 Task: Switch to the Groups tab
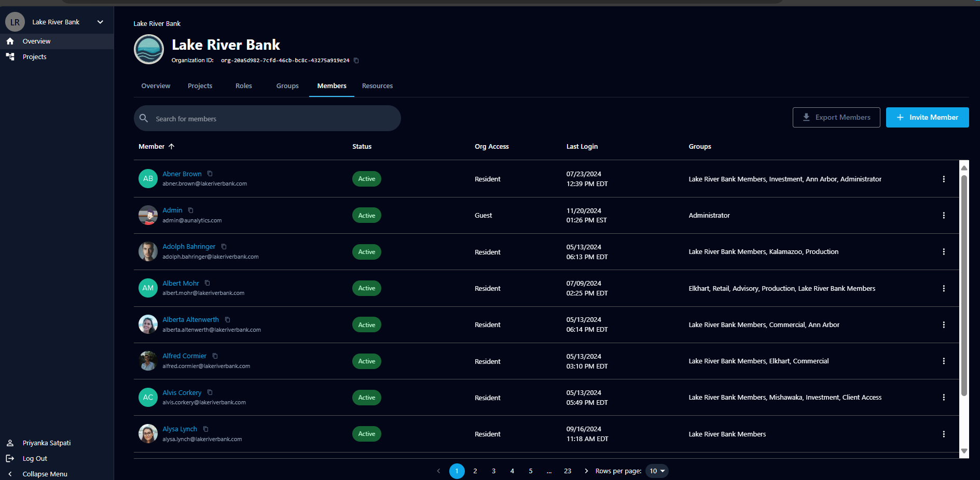coord(287,86)
